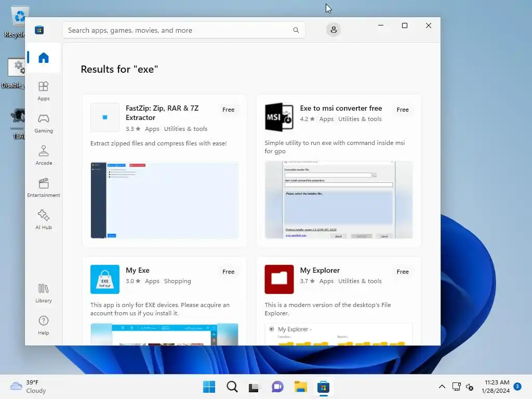Image resolution: width=532 pixels, height=399 pixels.
Task: Click the Free button for FastZip
Action: (229, 110)
